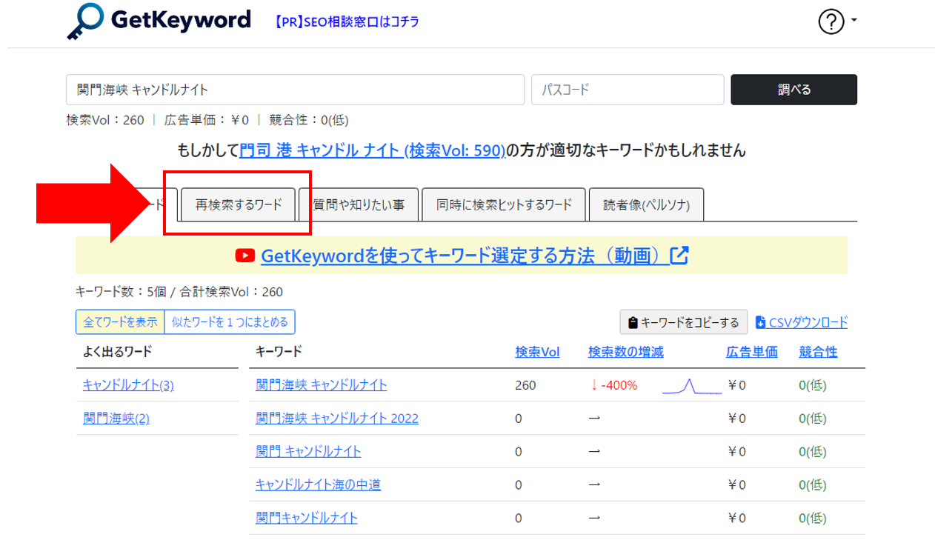This screenshot has height=560, width=935.
Task: Click the キーワードをコピーする button
Action: [x=684, y=322]
